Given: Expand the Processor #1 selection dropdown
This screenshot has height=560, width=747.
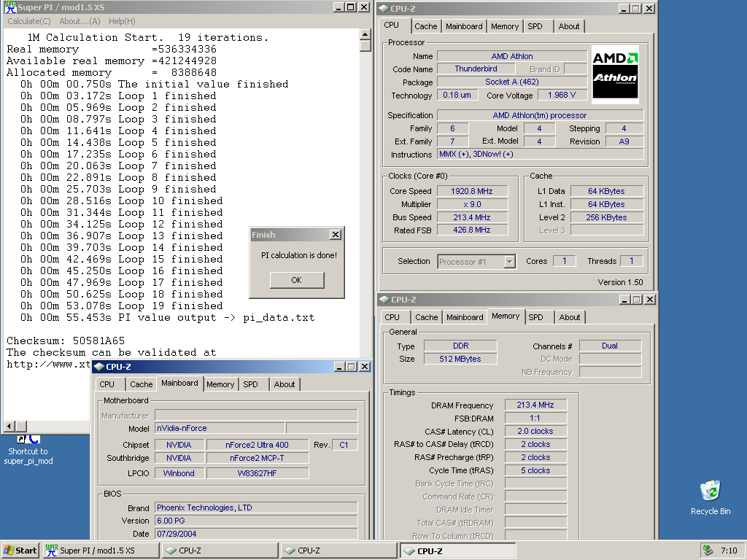Looking at the screenshot, I should [x=510, y=262].
